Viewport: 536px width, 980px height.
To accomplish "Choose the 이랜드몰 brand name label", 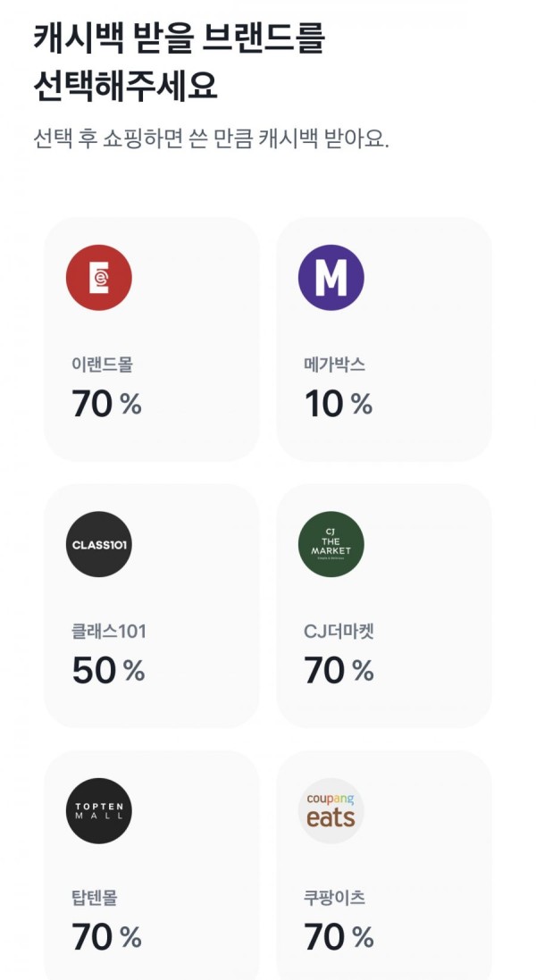I will (103, 364).
